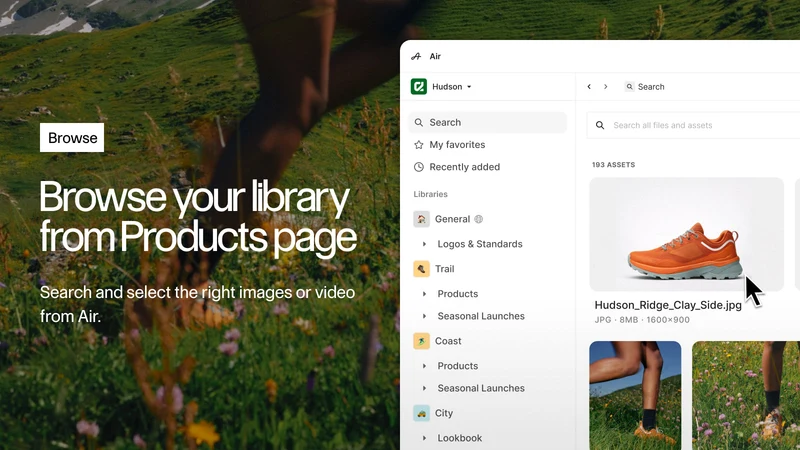Viewport: 800px width, 450px height.
Task: Expand Products under the Trail library
Action: [424, 294]
